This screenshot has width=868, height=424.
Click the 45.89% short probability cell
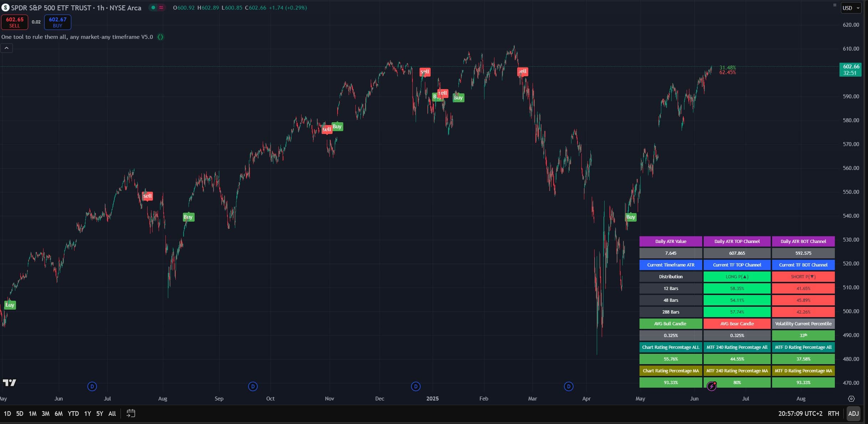point(803,300)
